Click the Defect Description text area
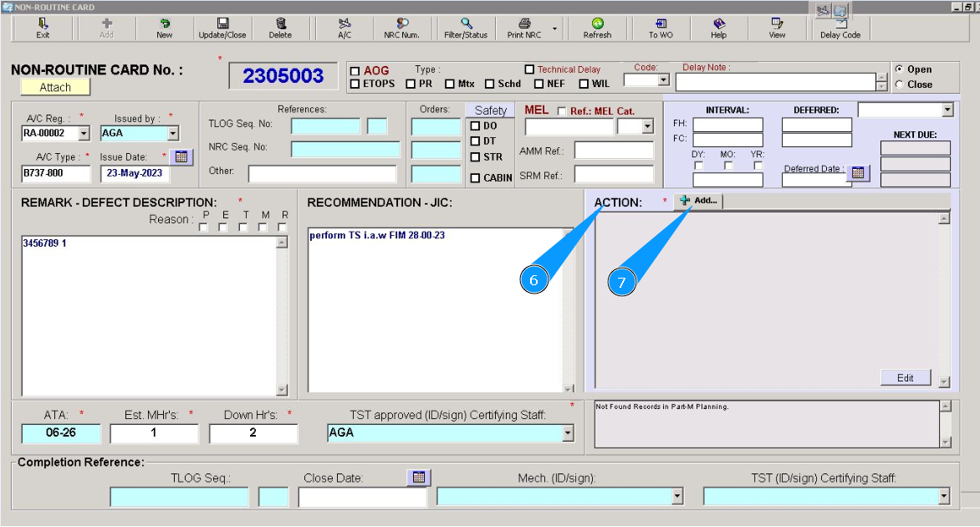 (x=149, y=315)
